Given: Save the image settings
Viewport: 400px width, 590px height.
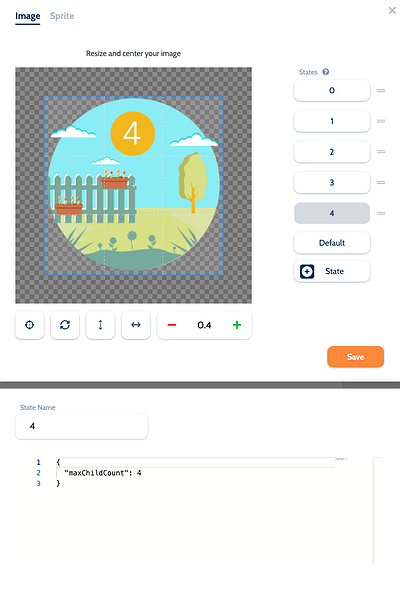Looking at the screenshot, I should coord(355,357).
